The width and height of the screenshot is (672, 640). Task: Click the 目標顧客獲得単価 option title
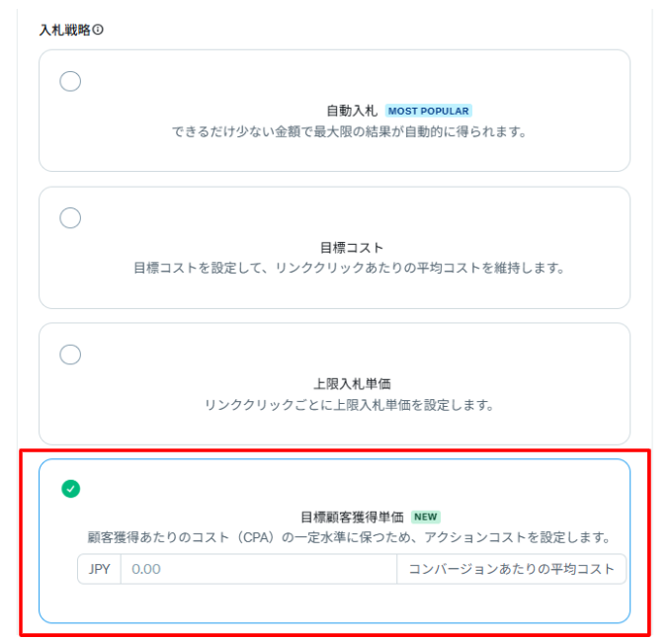(x=352, y=517)
